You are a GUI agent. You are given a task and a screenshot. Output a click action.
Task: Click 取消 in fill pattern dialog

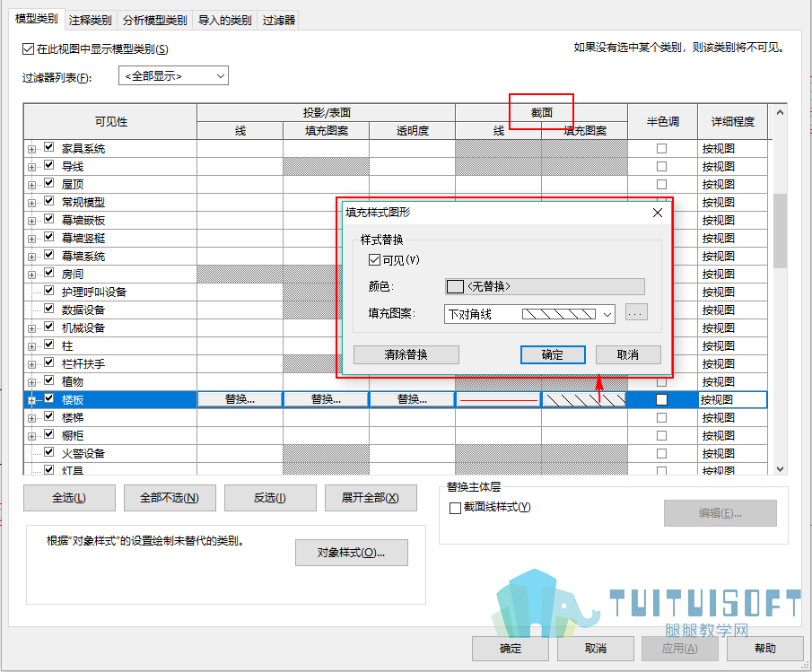click(628, 354)
